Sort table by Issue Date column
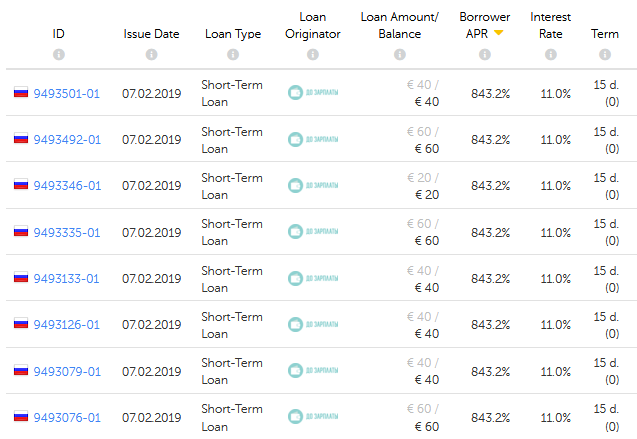The image size is (637, 439). [x=151, y=33]
